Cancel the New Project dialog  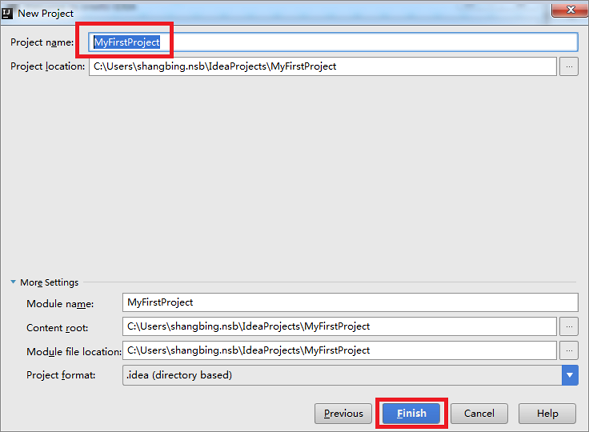tap(479, 414)
